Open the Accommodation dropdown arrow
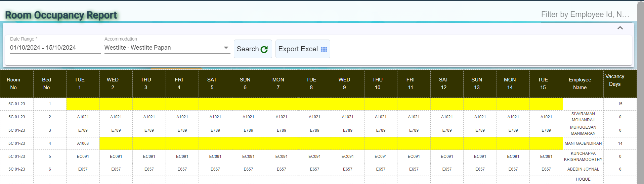The height and width of the screenshot is (184, 644). (226, 48)
